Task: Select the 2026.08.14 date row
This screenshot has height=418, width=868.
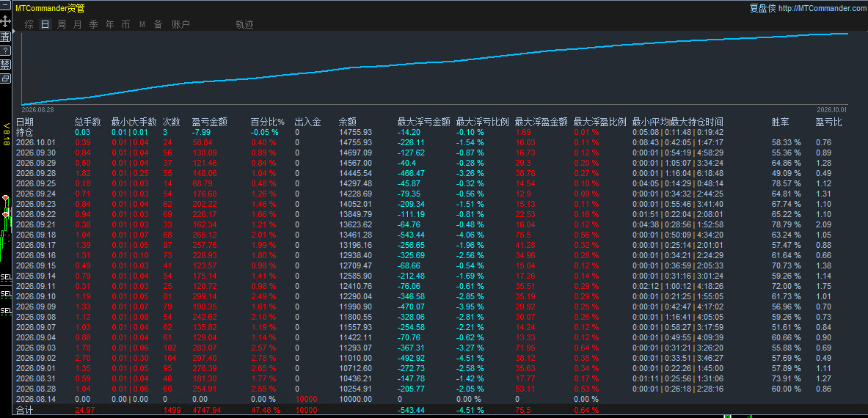Action: tap(36, 399)
